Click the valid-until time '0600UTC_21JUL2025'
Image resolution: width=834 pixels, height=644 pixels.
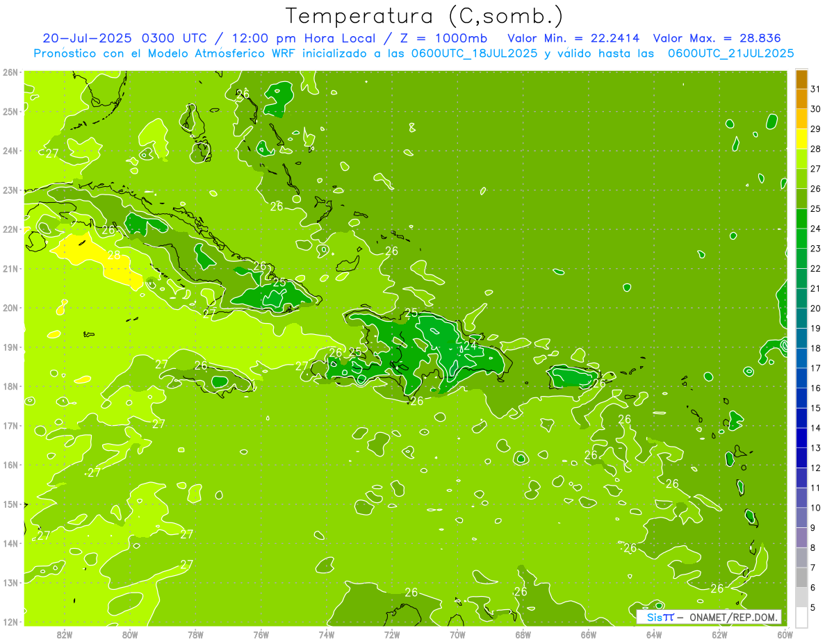[731, 53]
